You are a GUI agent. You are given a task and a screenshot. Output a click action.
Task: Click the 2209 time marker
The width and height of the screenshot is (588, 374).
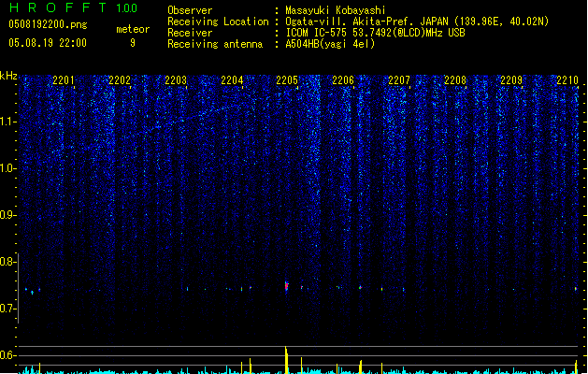pos(511,80)
